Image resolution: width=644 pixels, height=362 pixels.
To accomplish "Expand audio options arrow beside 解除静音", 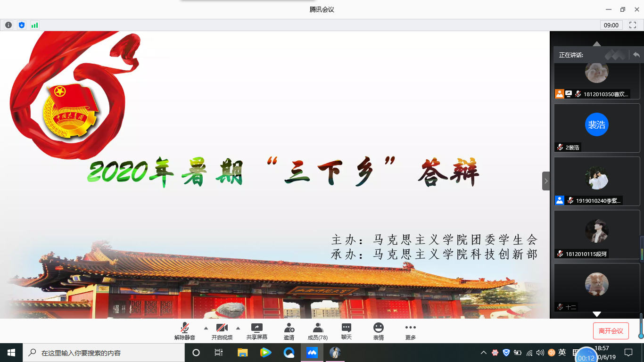I will (206, 328).
